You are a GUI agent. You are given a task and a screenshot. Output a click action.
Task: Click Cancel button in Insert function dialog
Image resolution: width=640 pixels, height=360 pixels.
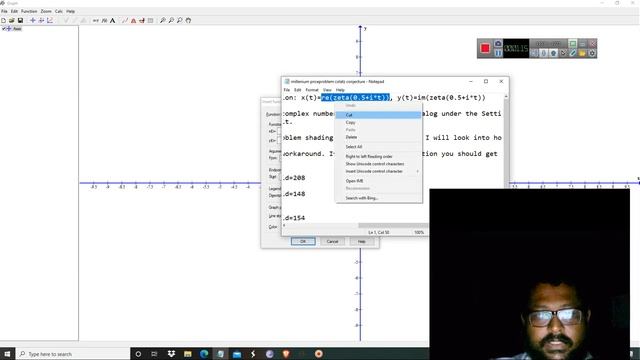(332, 242)
